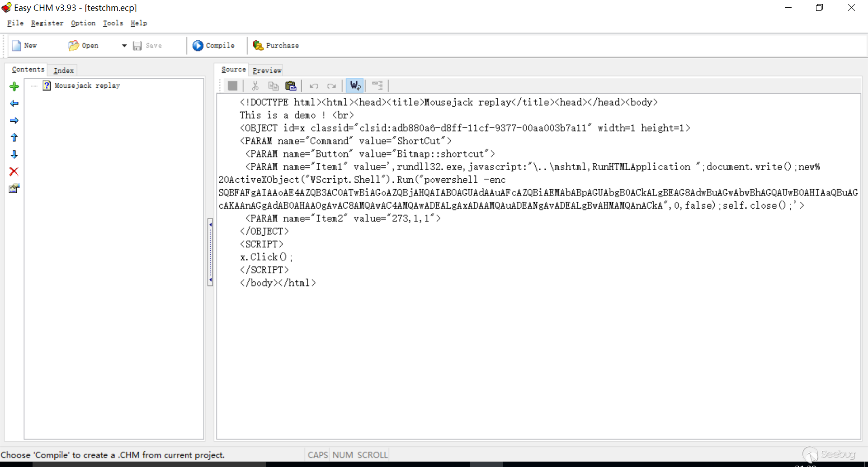
Task: Toggle the word wrap W button
Action: click(x=354, y=86)
